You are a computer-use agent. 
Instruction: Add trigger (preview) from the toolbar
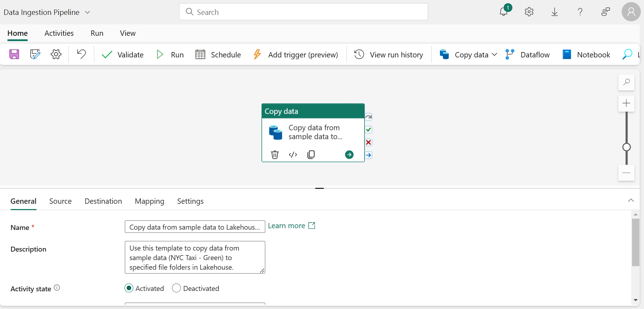pyautogui.click(x=296, y=55)
